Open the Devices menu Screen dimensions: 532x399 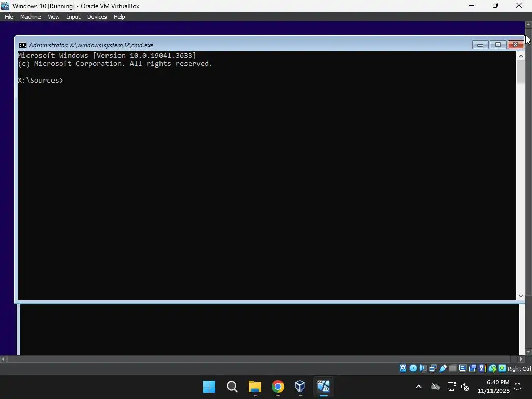click(x=97, y=17)
